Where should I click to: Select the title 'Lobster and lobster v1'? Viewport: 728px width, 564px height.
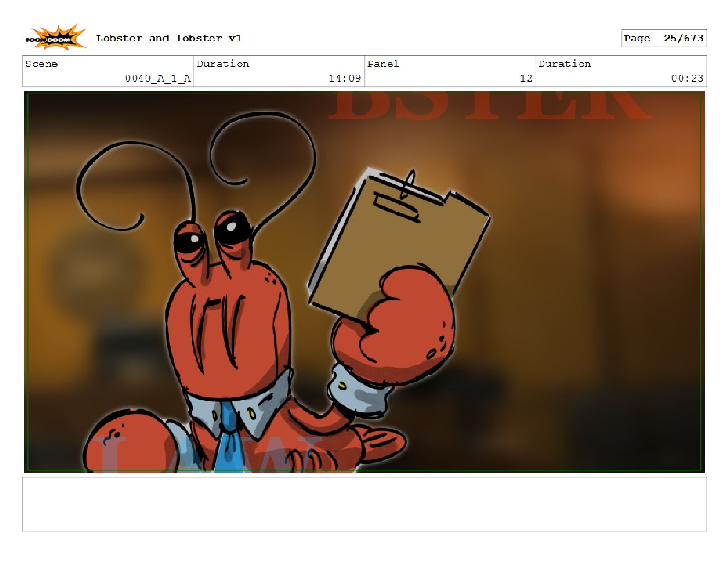[169, 38]
